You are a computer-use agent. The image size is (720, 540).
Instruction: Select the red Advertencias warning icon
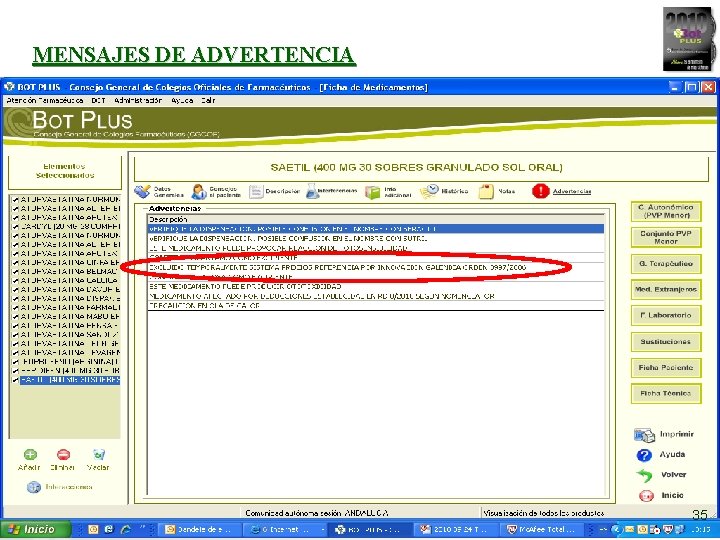point(540,191)
